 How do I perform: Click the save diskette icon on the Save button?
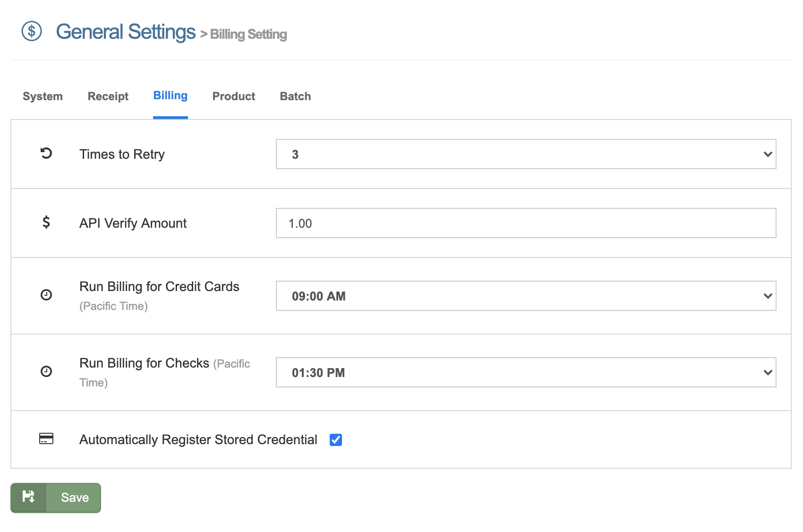(x=29, y=497)
